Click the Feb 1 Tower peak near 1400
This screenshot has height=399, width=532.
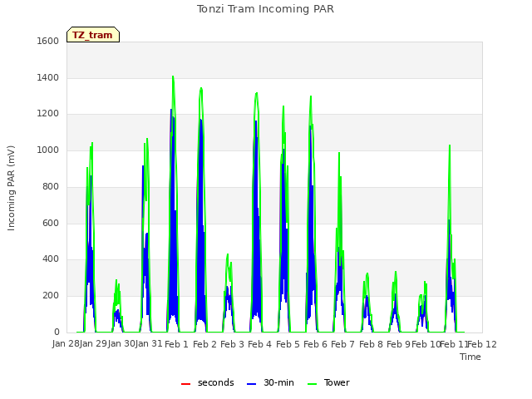[173, 77]
